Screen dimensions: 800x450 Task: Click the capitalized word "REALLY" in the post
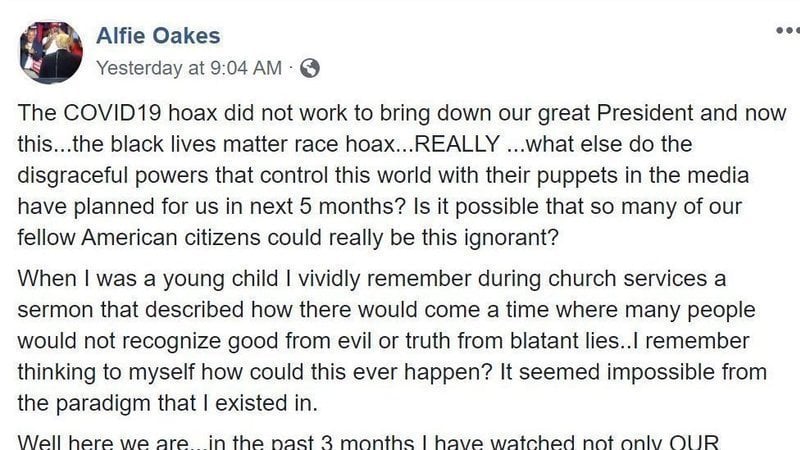coord(457,144)
